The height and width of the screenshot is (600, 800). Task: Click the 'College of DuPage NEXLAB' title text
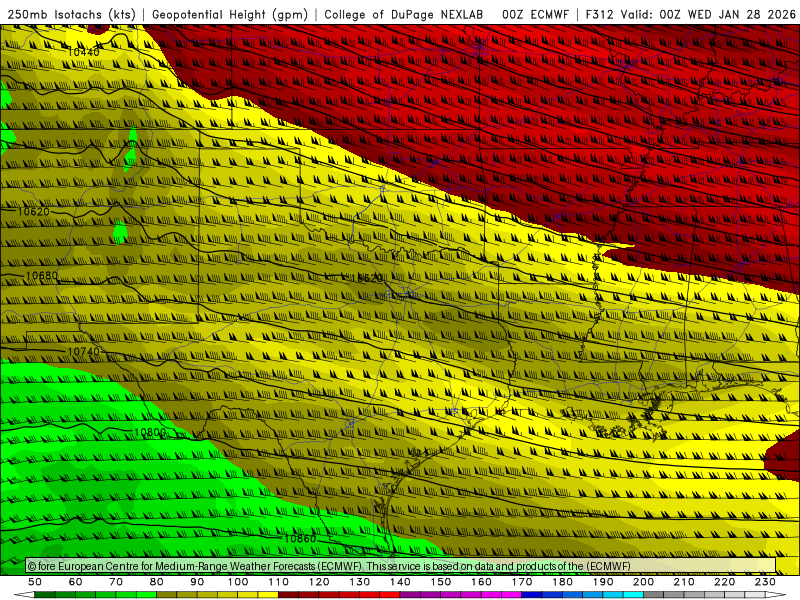point(404,15)
